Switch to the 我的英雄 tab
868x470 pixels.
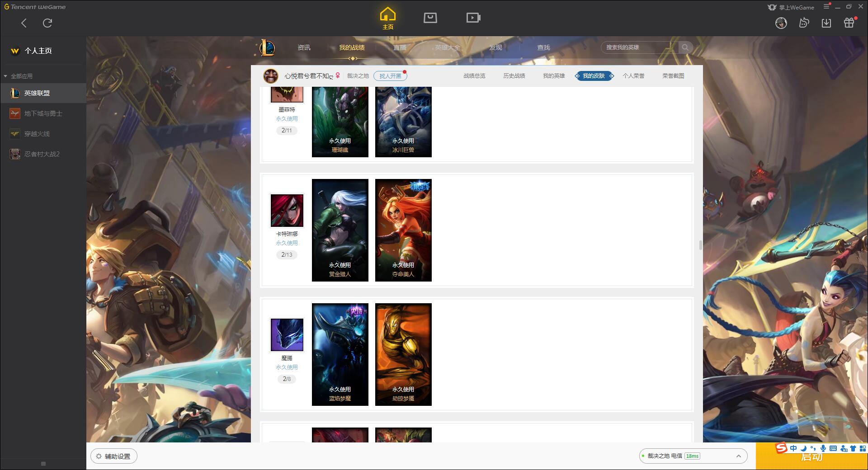tap(554, 76)
